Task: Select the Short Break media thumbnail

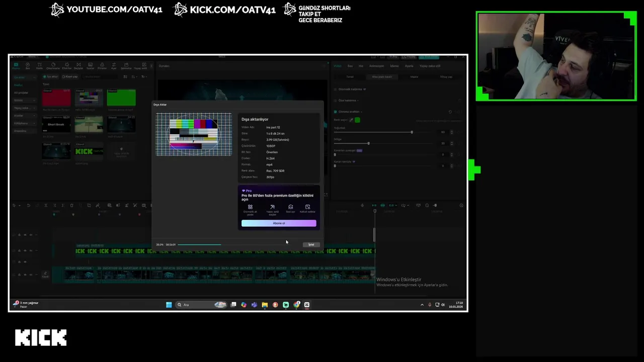Action: pos(56,124)
